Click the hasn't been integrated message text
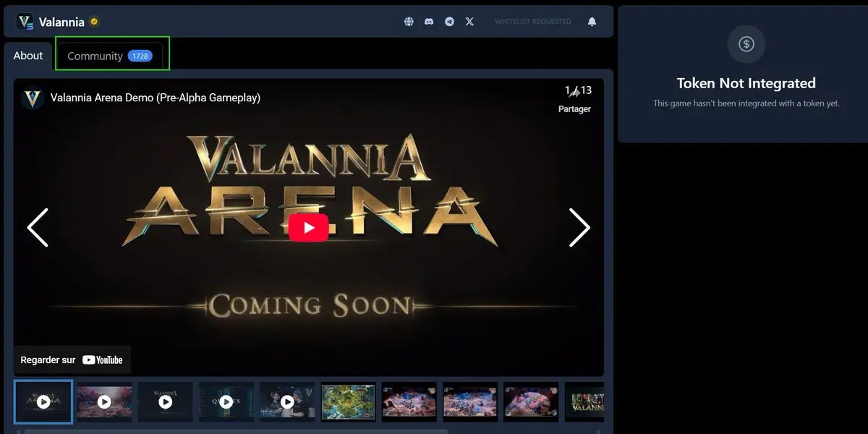 746,103
